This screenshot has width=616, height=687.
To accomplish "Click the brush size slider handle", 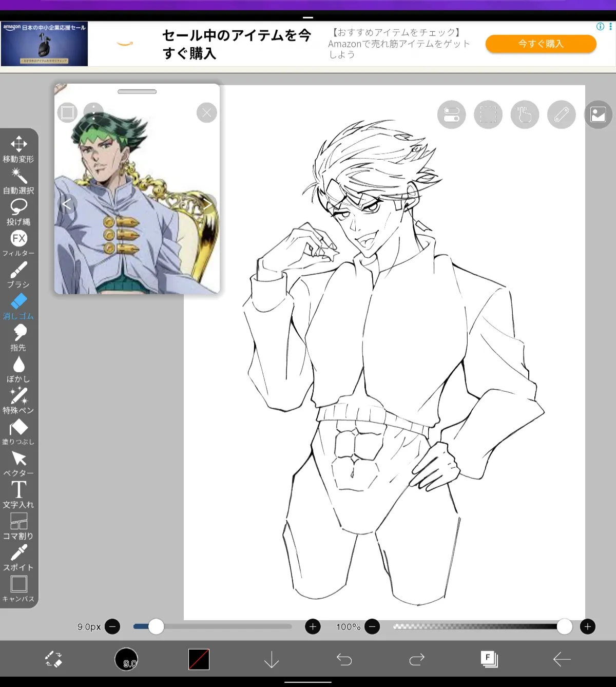I will click(156, 626).
